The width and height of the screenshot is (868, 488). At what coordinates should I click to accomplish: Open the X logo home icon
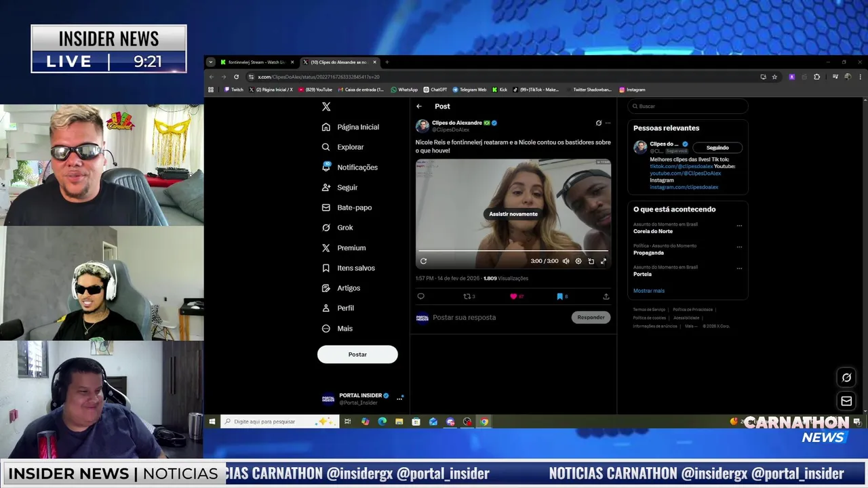coord(326,107)
